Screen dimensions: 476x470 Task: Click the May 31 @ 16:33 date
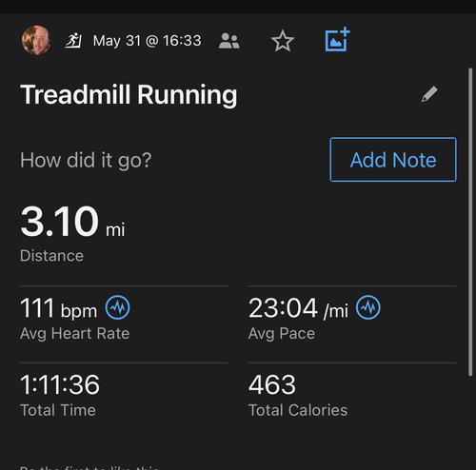148,41
